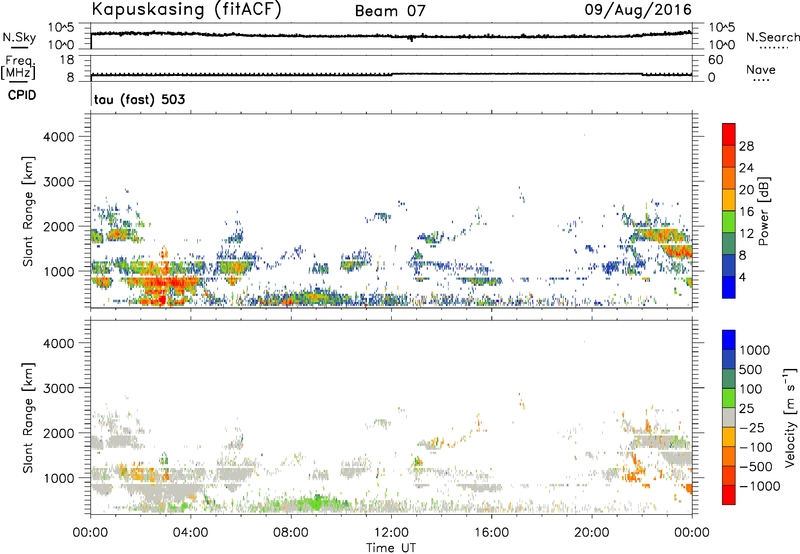Click velocity scale value 1000
Image resolution: width=800 pixels, height=554 pixels.
coord(755,350)
